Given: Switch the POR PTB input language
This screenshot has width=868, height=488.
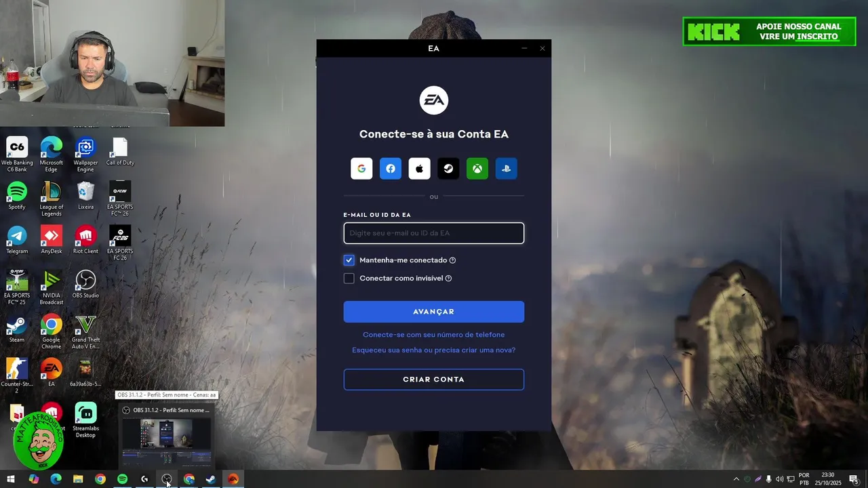Looking at the screenshot, I should click(804, 479).
